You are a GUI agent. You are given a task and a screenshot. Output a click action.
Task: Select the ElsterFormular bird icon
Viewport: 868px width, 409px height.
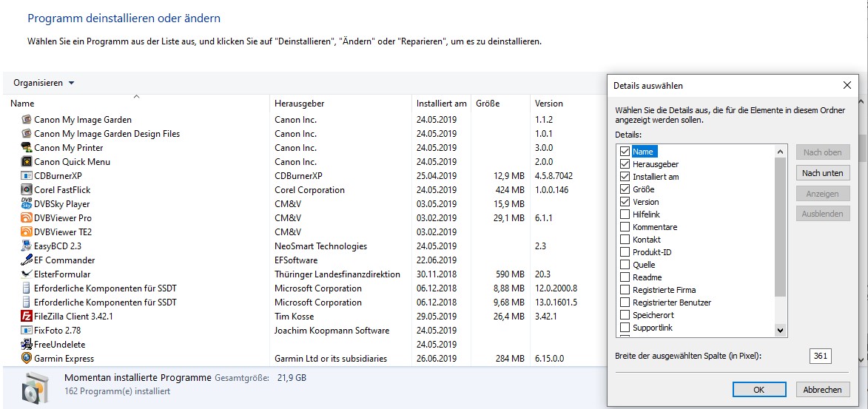pyautogui.click(x=26, y=274)
